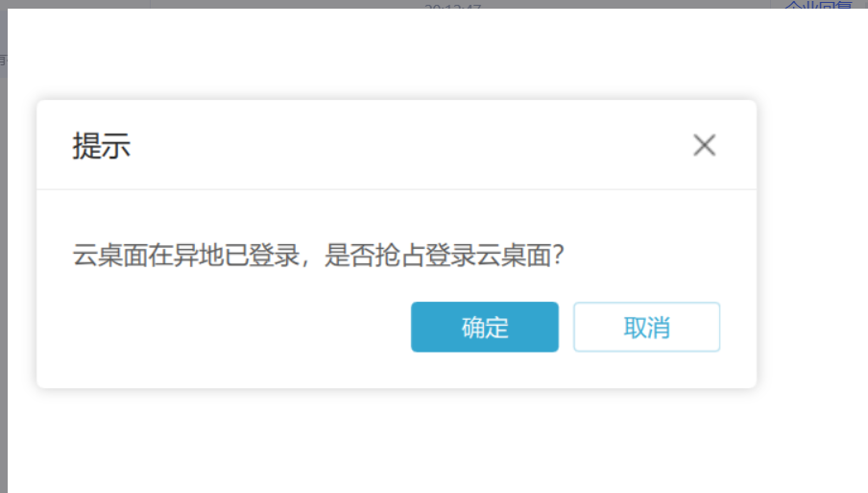
Task: Click the header bar of the 提示 dialog
Action: (x=397, y=145)
